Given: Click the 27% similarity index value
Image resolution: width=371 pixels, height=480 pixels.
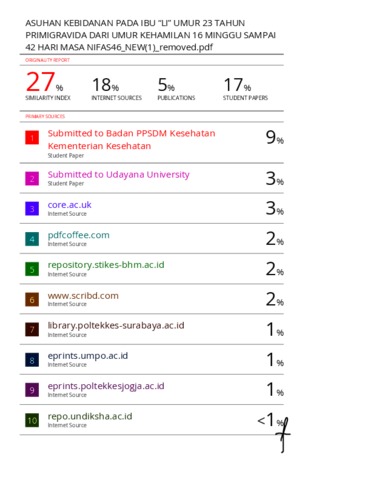Looking at the screenshot, I should (x=44, y=82).
